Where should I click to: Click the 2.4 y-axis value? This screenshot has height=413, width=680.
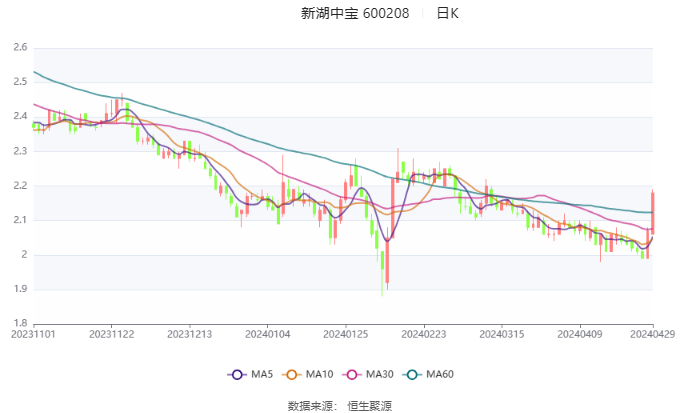pyautogui.click(x=20, y=116)
